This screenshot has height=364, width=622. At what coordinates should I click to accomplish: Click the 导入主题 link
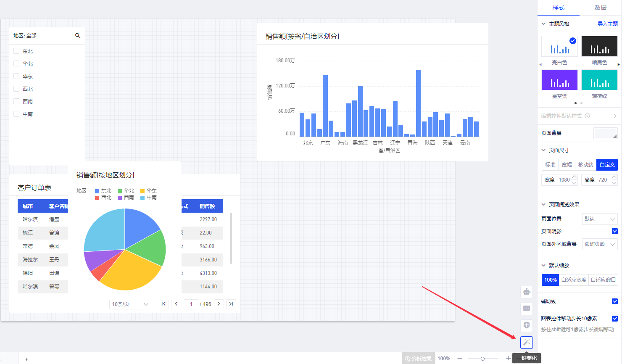click(607, 24)
